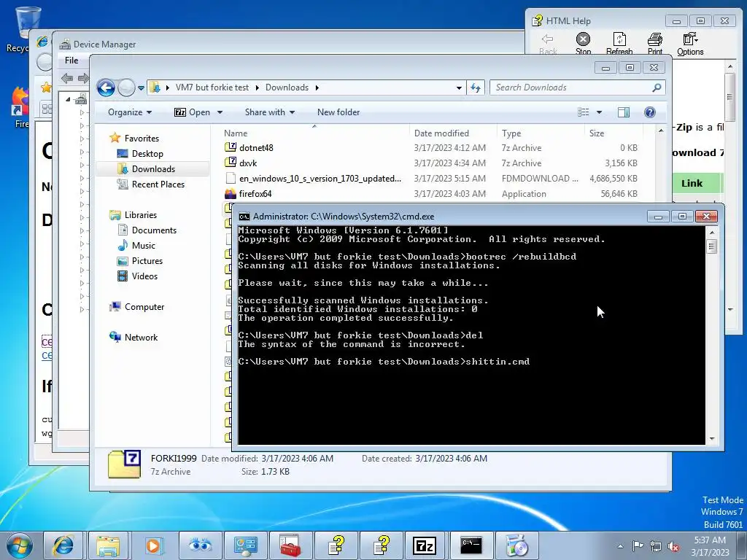This screenshot has height=560, width=747.
Task: Click the FORKI1999 archive preview icon
Action: (124, 464)
